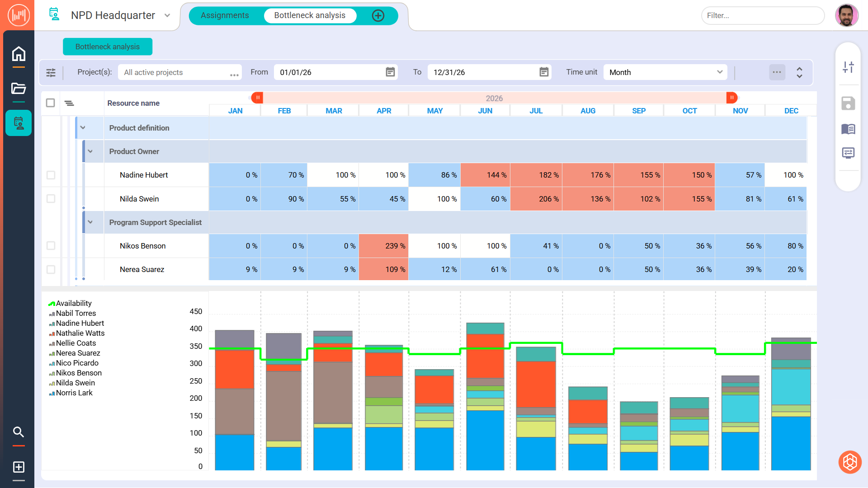Toggle the Nabil Torres legend series
The image size is (868, 488).
point(72,314)
